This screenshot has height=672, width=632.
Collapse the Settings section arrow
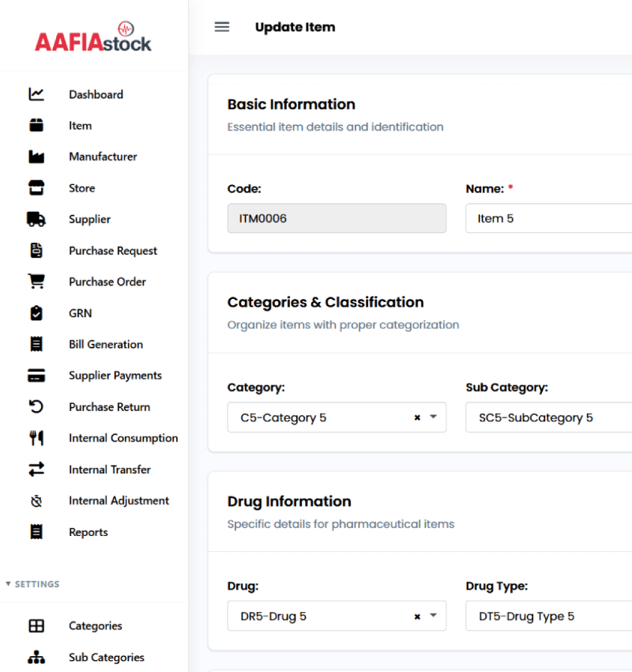pyautogui.click(x=9, y=584)
